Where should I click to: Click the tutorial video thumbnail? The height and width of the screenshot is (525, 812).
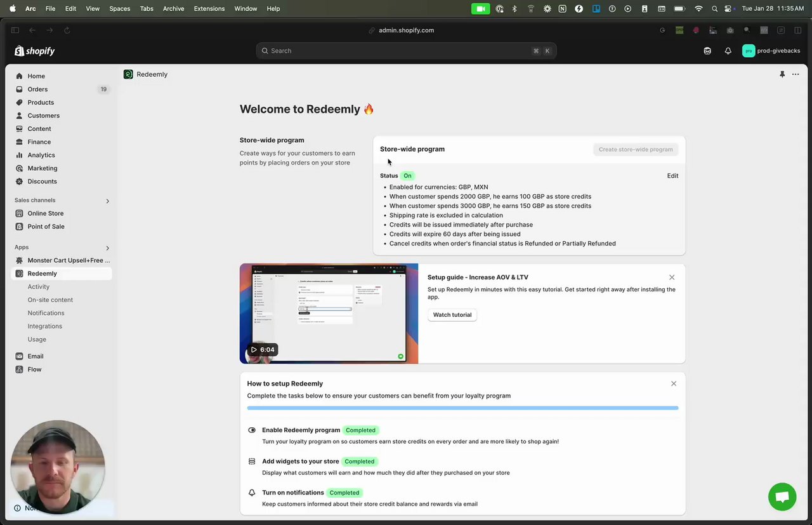tap(329, 314)
